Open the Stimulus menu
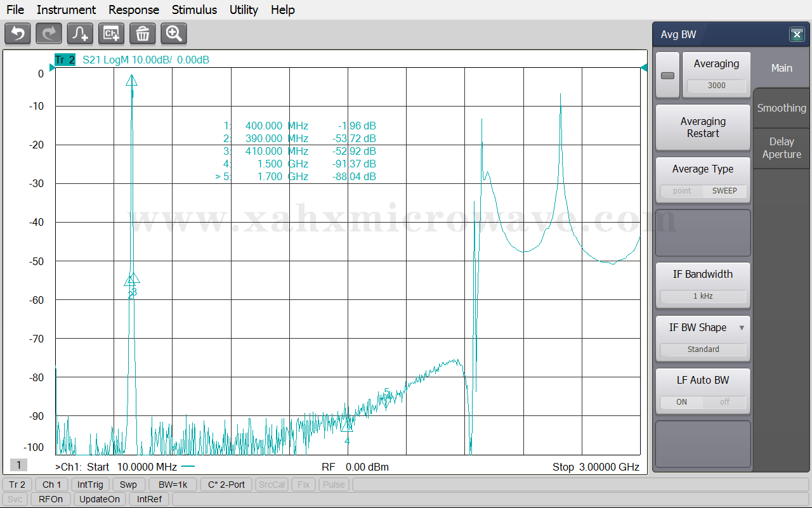 pyautogui.click(x=194, y=10)
